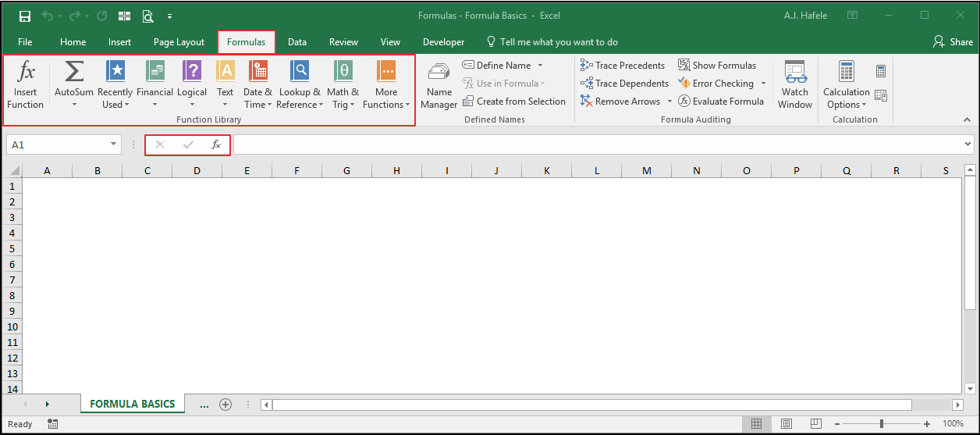
Task: Select the FORMULA BASICS sheet tab
Action: click(132, 404)
